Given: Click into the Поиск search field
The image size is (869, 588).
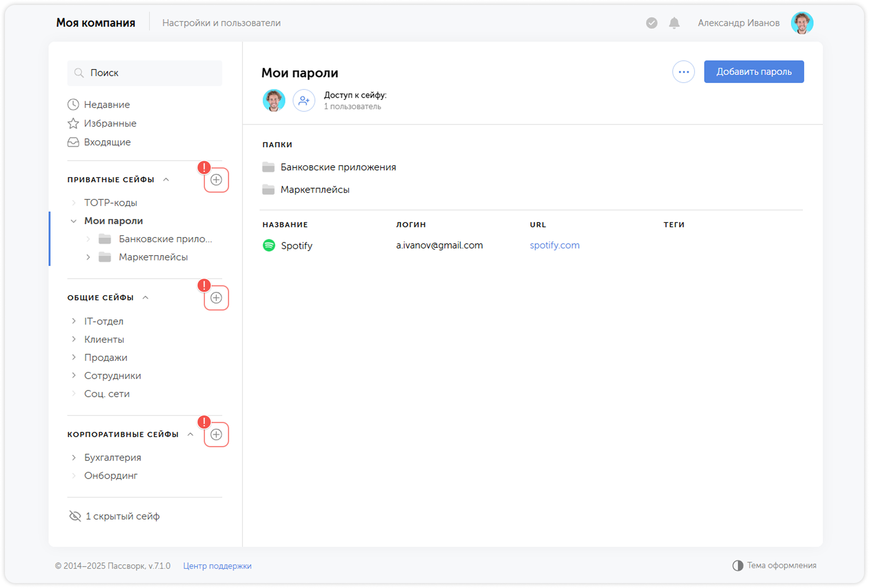Looking at the screenshot, I should click(x=145, y=73).
